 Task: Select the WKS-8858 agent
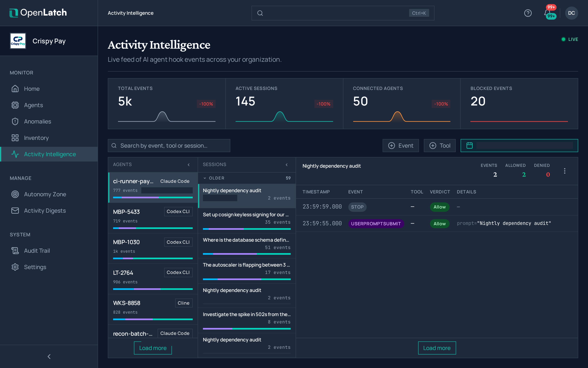point(153,309)
